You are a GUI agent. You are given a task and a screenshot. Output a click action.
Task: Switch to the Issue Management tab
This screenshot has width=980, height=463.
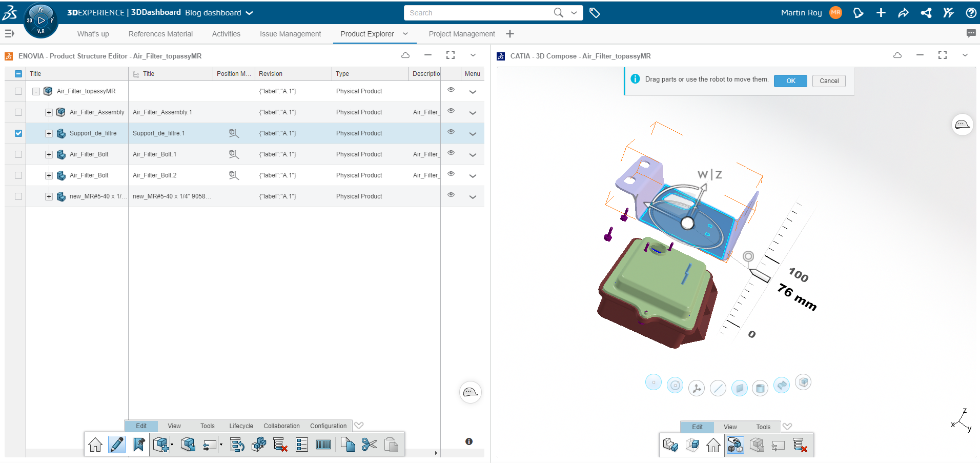(290, 34)
